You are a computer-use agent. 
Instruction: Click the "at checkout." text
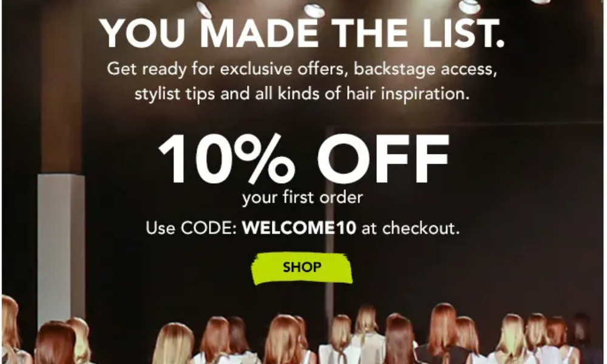(410, 228)
